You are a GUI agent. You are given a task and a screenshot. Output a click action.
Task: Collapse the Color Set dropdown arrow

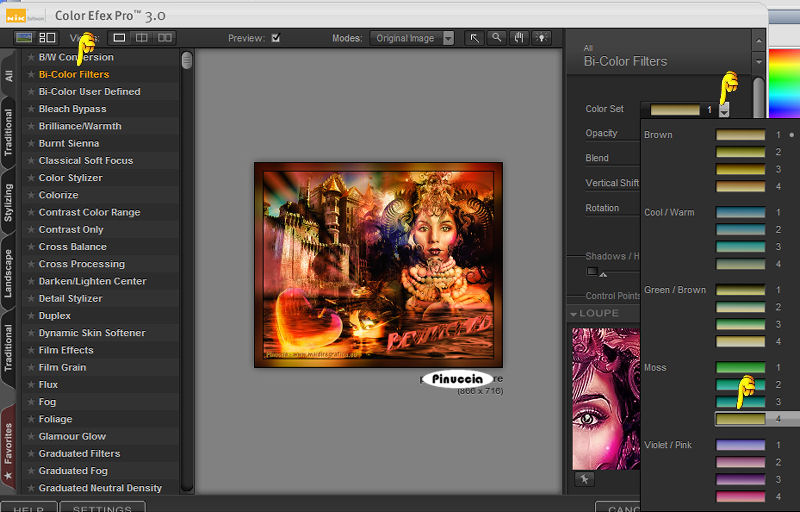[x=724, y=110]
